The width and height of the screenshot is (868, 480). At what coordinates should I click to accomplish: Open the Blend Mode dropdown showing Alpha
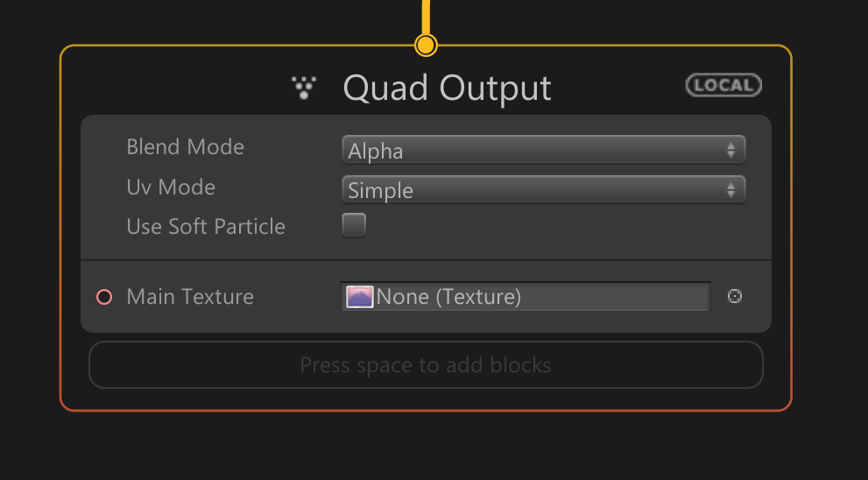pos(544,150)
